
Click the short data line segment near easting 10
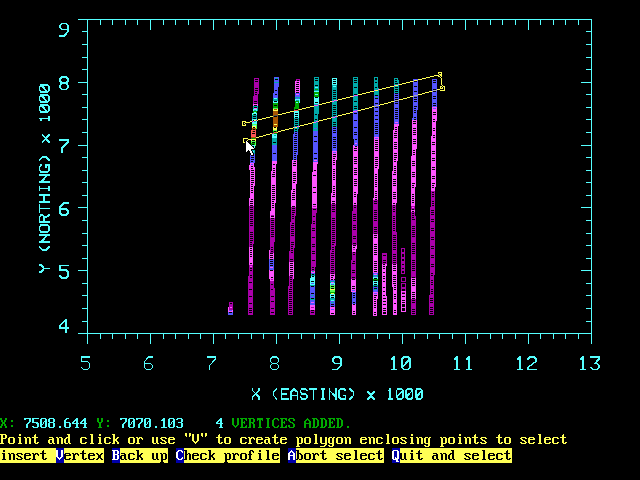pyautogui.click(x=403, y=280)
